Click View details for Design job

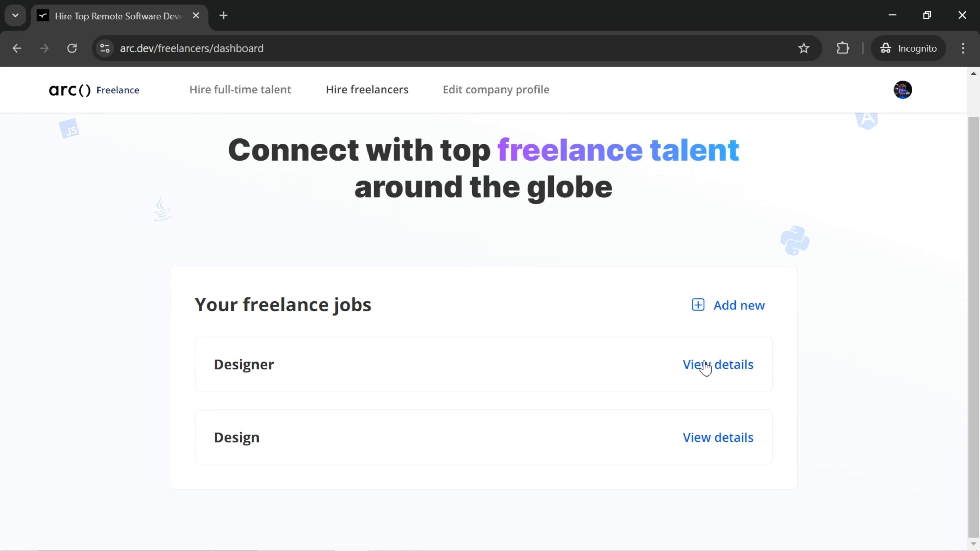coord(718,437)
